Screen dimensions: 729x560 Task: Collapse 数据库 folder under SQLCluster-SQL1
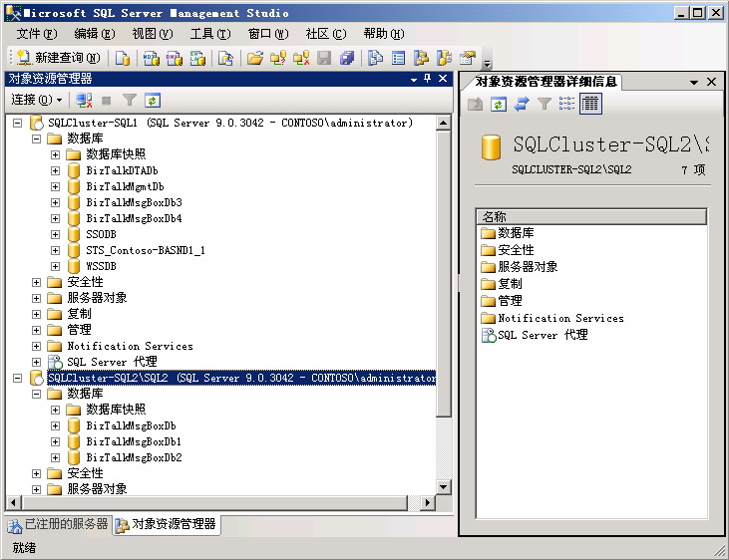click(x=36, y=139)
